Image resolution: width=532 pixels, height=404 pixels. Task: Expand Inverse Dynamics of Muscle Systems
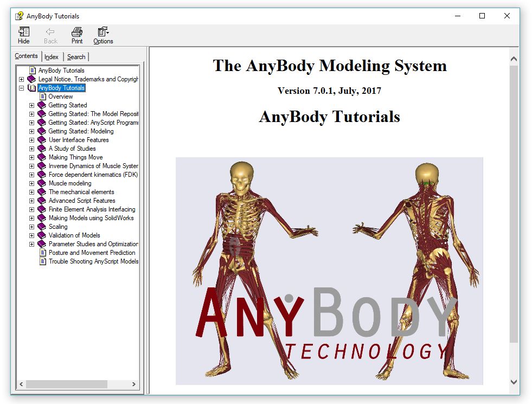pos(31,166)
